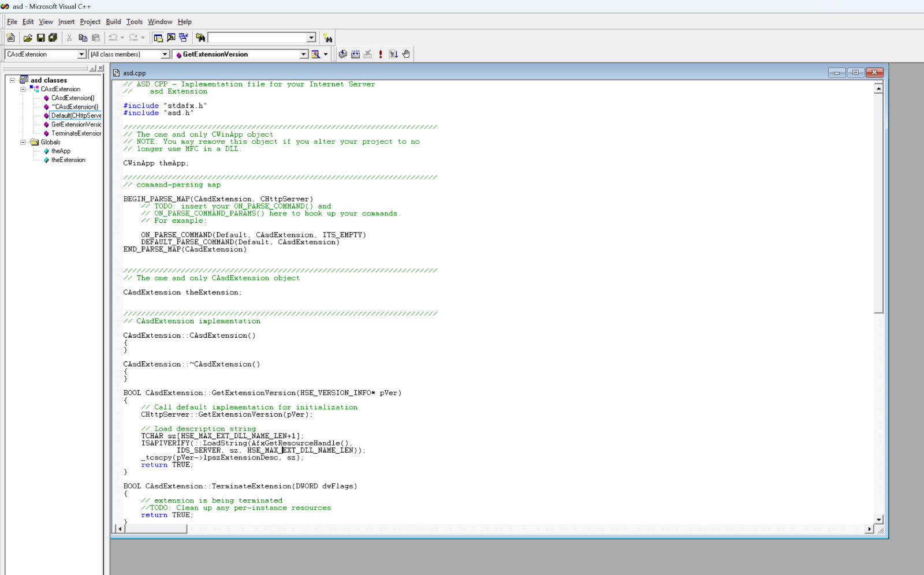Image resolution: width=924 pixels, height=575 pixels.
Task: Select the Compile icon on the Build toolbar
Action: pos(342,54)
